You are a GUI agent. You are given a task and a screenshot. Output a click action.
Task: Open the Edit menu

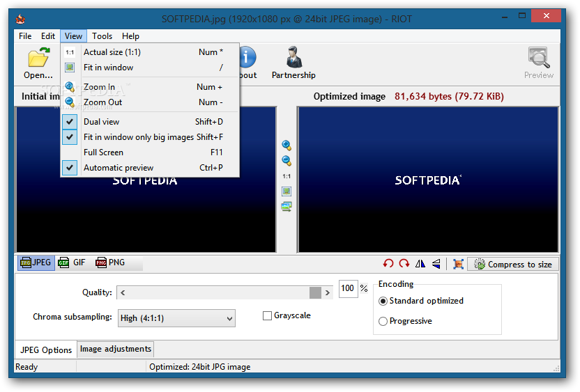47,36
